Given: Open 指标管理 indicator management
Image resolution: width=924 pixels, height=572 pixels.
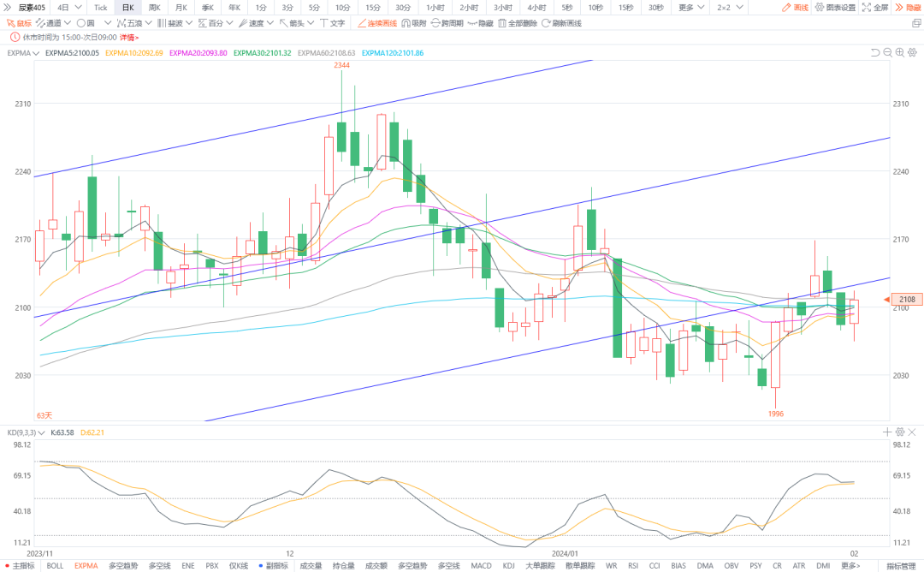Looking at the screenshot, I should (901, 566).
